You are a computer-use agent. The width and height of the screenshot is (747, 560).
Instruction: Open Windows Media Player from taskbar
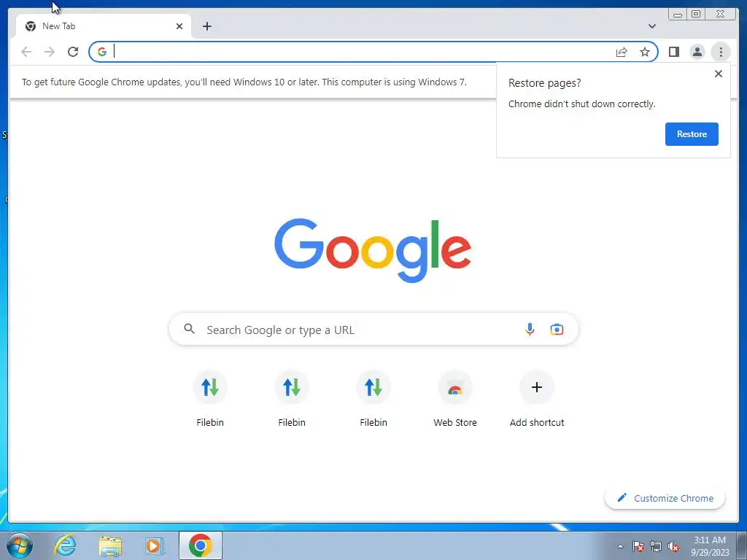pos(155,545)
